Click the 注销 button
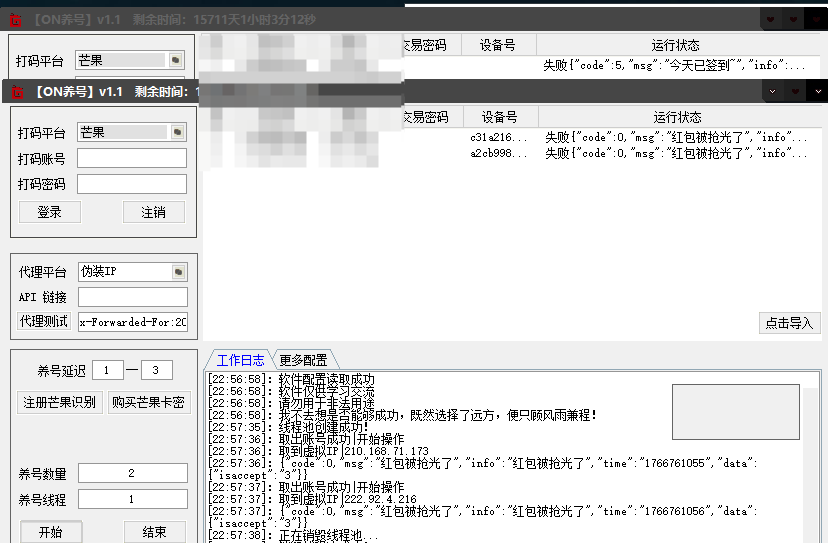The height and width of the screenshot is (543, 828). coord(154,212)
